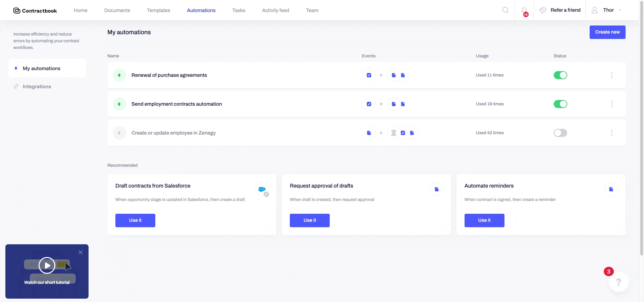Click the Salesforce cloud icon on the Draft contracts card
Screen dimensions: 644x302
(x=262, y=190)
